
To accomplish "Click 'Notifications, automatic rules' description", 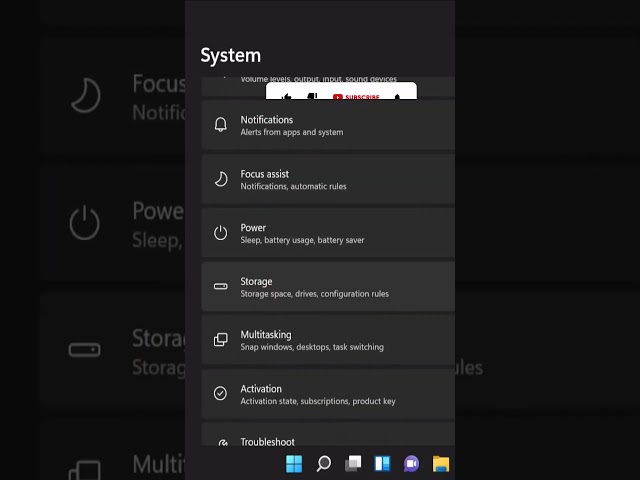I will tap(293, 187).
